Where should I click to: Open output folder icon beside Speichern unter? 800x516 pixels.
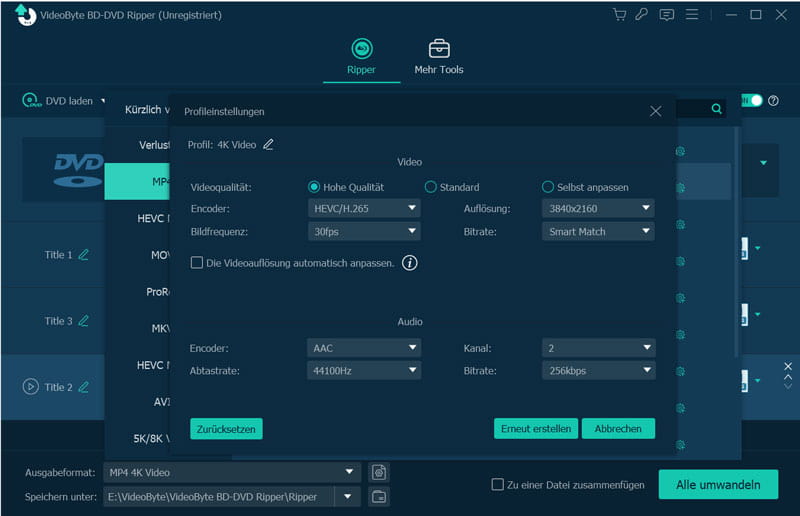[379, 497]
